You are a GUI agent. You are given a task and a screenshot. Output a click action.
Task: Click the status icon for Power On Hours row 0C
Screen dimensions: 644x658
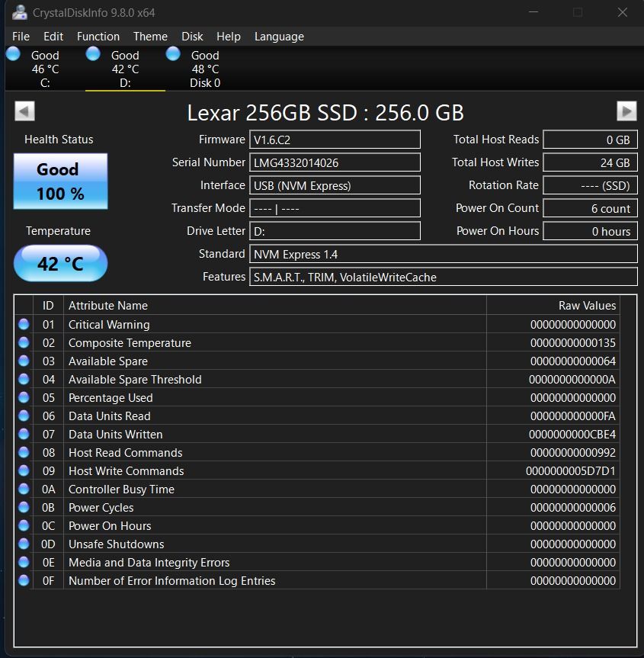(x=24, y=525)
